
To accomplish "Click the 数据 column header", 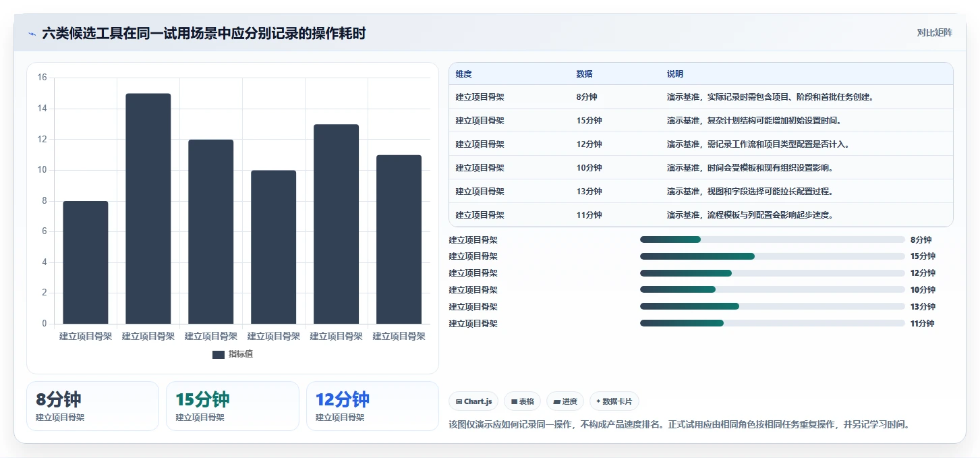I will coord(584,74).
